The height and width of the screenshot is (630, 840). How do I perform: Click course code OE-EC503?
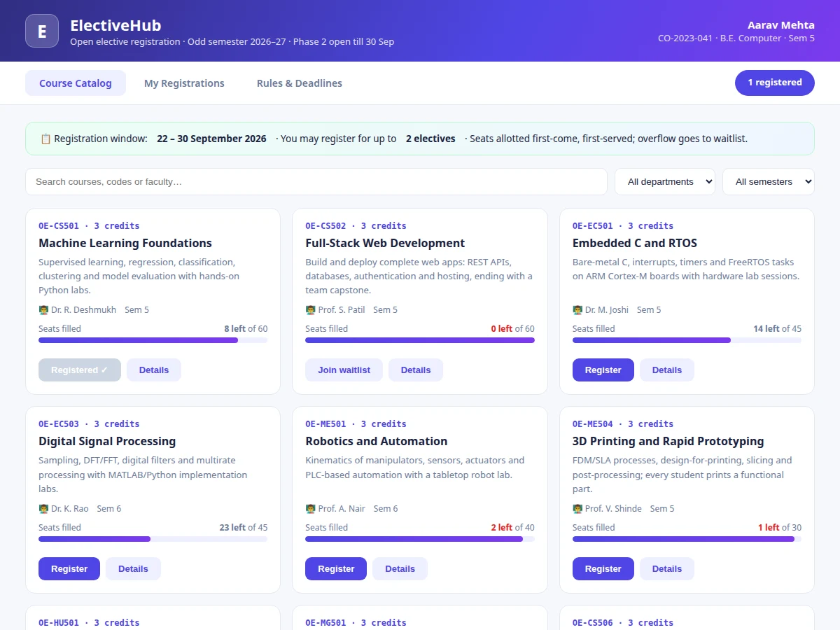(59, 423)
